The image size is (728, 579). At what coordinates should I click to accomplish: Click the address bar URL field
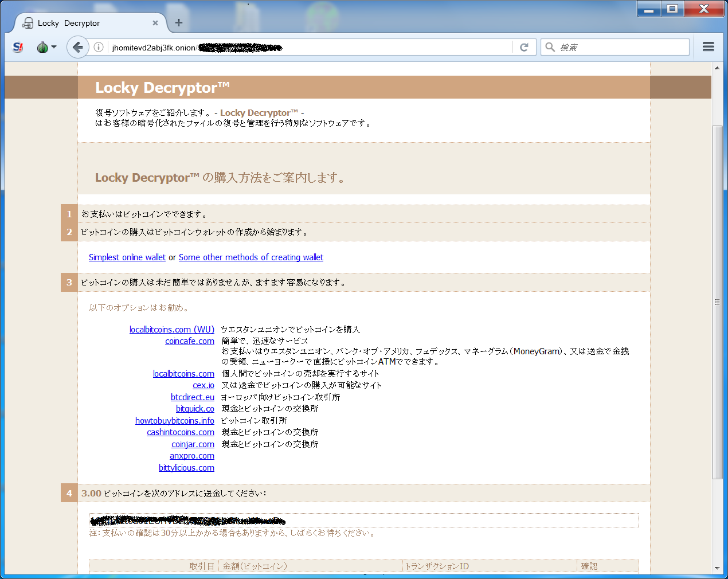pyautogui.click(x=310, y=47)
